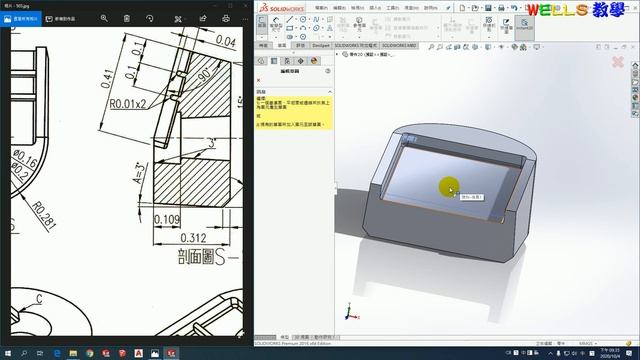
Task: Click the delete trash icon in Photos
Action: coord(127,18)
